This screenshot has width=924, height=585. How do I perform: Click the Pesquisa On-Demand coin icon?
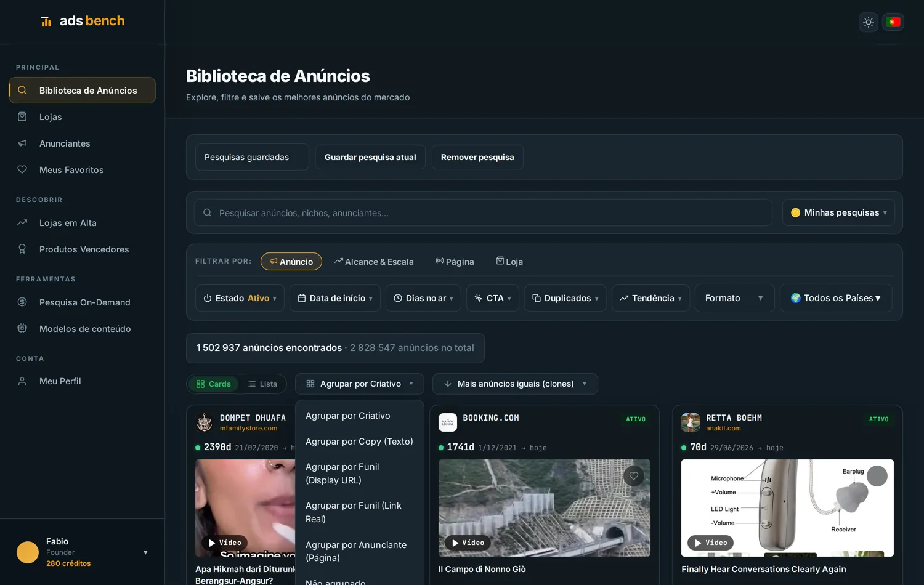pos(22,302)
